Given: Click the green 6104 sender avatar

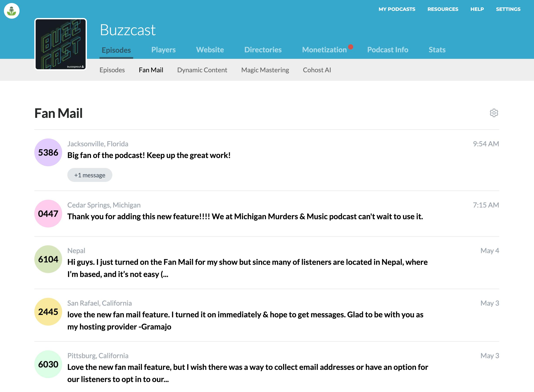Looking at the screenshot, I should pos(48,259).
